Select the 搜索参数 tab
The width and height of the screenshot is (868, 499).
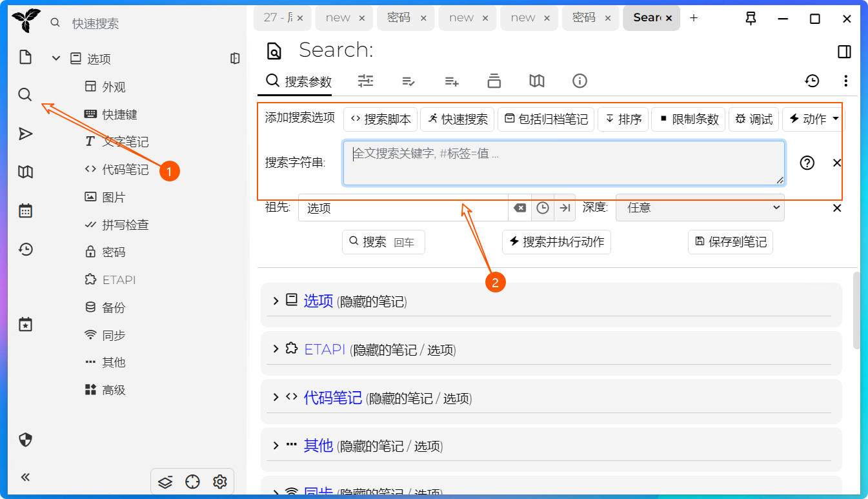coord(299,81)
